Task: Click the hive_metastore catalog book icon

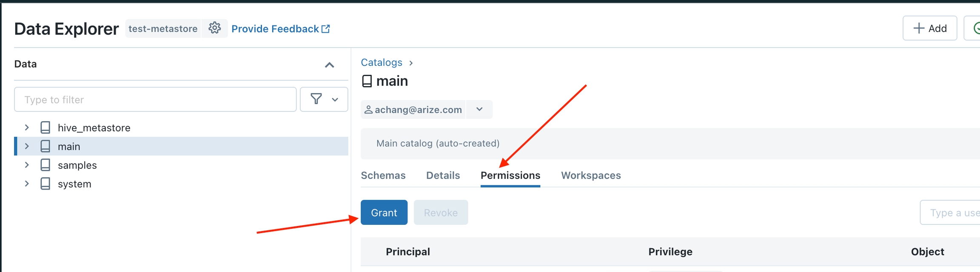Action: click(45, 127)
